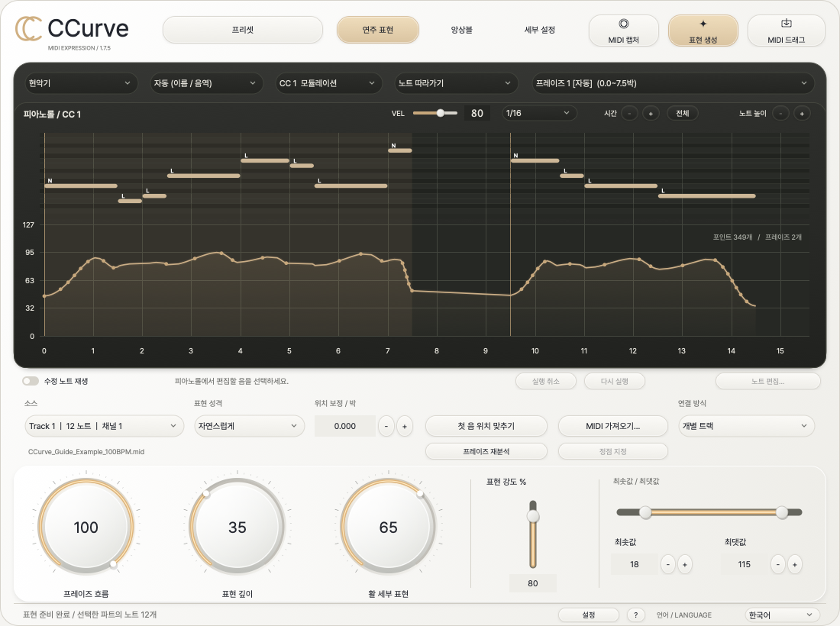
Task: Open the 1/16 grid dropdown
Action: pyautogui.click(x=538, y=113)
